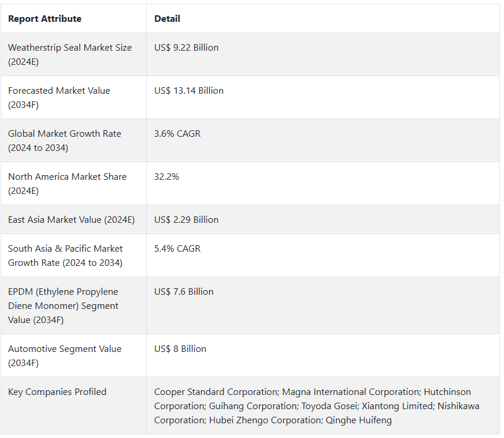Click the "32.2%" value cell
Screen dimensions: 504x438
(167, 177)
